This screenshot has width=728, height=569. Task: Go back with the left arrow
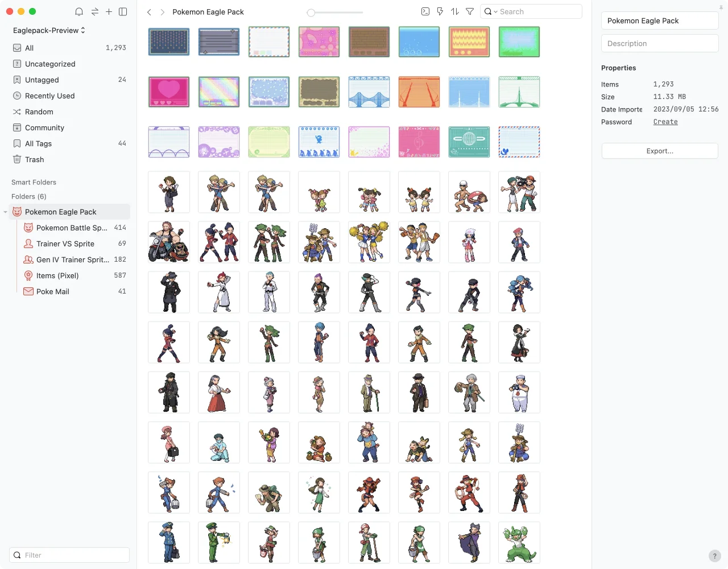[x=149, y=12]
